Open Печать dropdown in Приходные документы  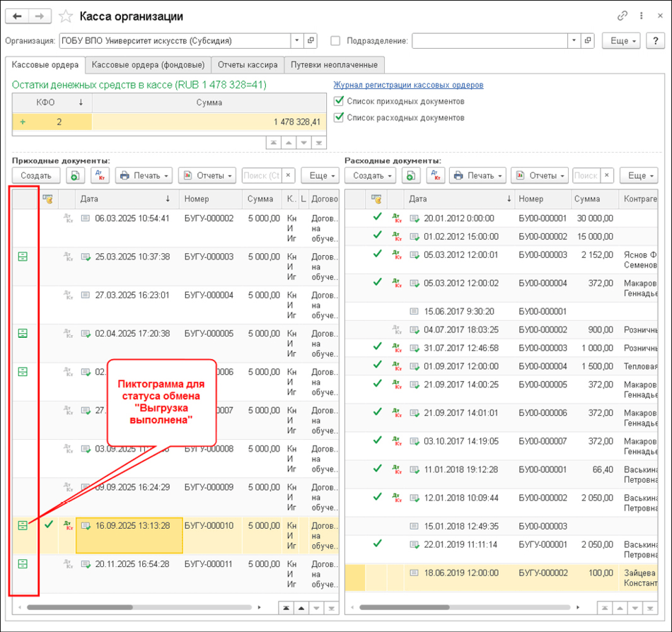(x=144, y=175)
